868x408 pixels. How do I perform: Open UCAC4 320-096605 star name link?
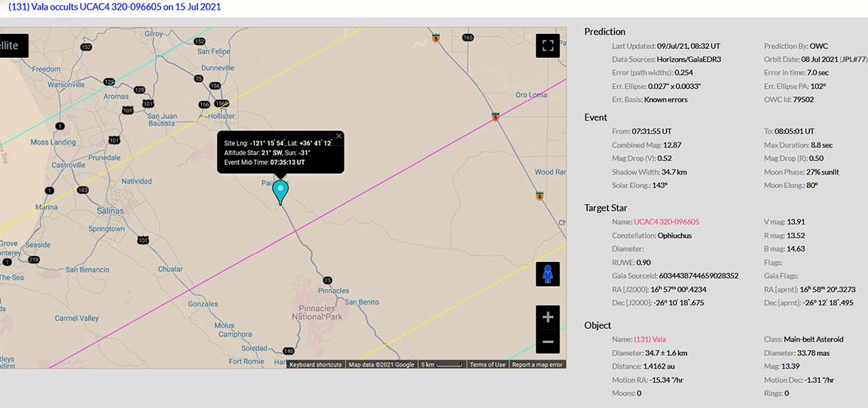point(668,222)
